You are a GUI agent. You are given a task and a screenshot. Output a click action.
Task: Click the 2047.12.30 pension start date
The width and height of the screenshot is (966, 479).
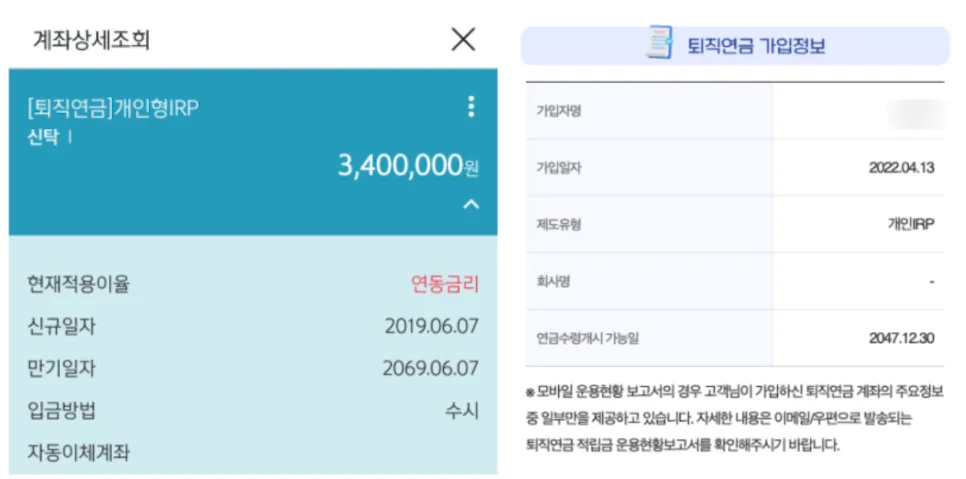(902, 338)
